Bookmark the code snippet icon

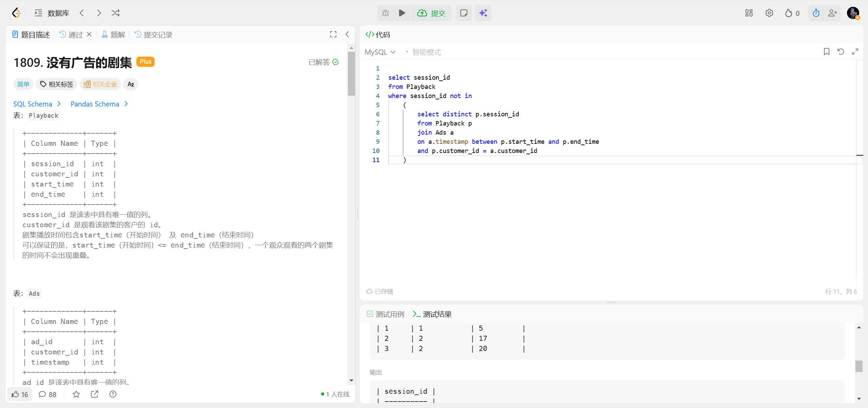(x=826, y=52)
